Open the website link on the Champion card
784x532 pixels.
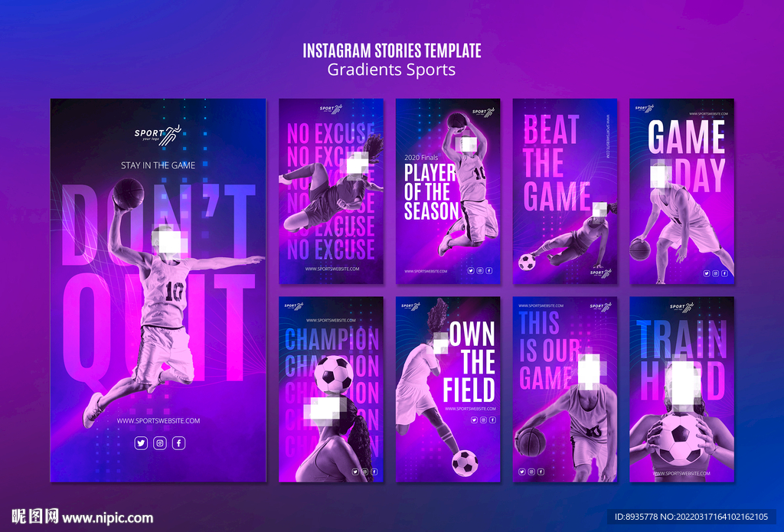point(331,320)
